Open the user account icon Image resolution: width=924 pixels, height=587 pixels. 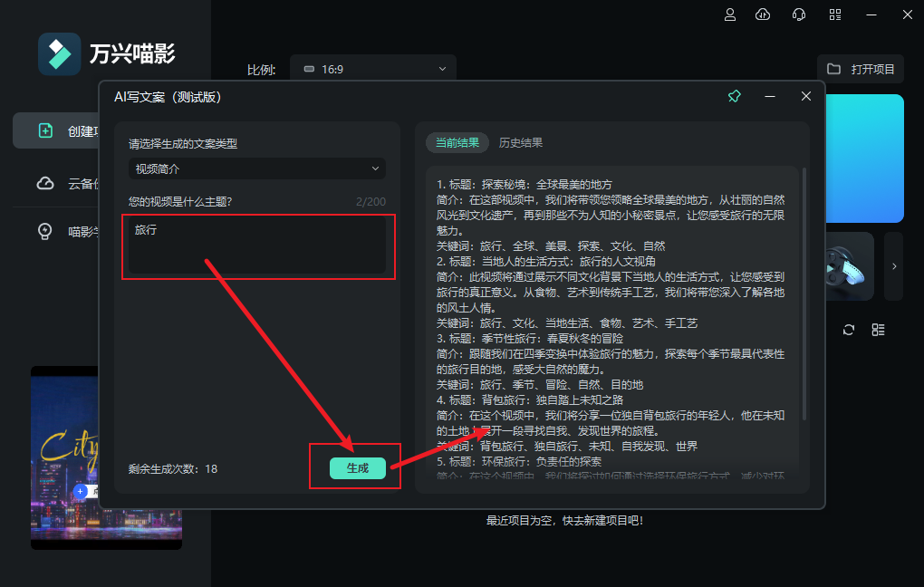[x=729, y=14]
